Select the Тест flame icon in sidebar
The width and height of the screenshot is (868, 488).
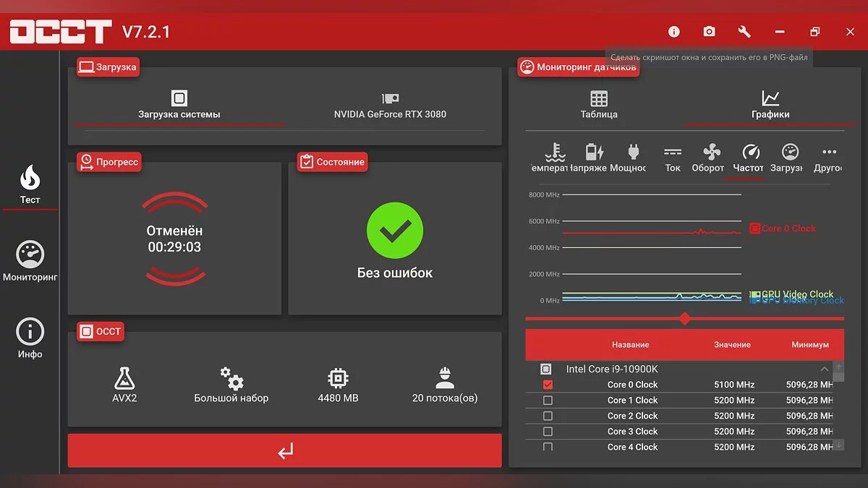tap(30, 176)
